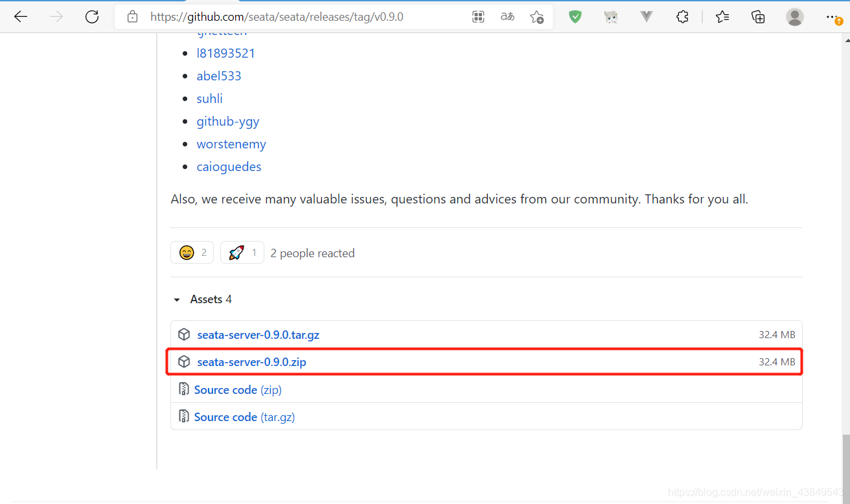850x504 pixels.
Task: Add page to favorites star icon
Action: (536, 17)
